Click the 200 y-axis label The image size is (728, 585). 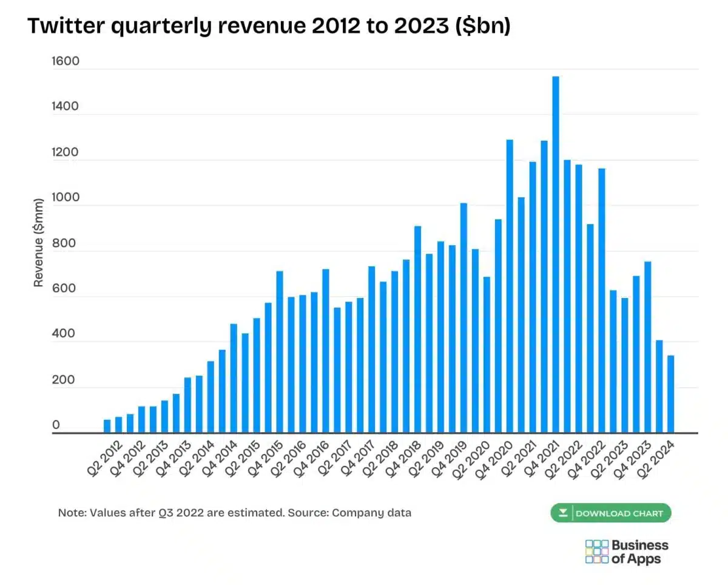[x=63, y=380]
